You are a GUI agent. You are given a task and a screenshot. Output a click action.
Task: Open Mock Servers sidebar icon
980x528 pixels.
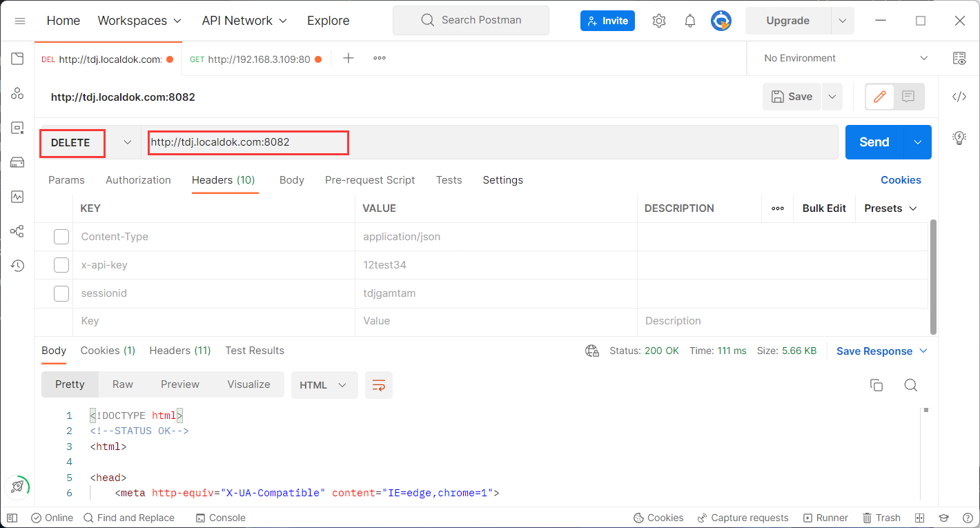point(17,162)
